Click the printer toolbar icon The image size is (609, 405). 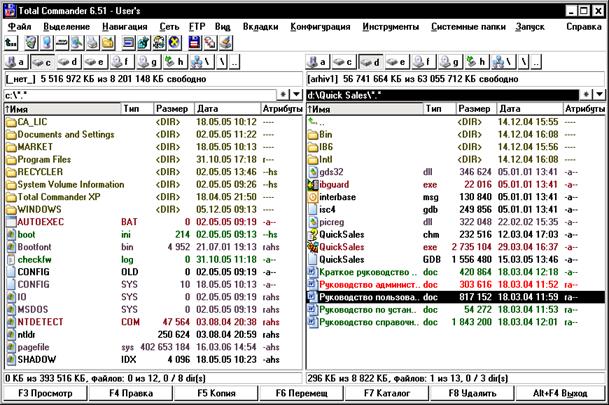point(92,43)
